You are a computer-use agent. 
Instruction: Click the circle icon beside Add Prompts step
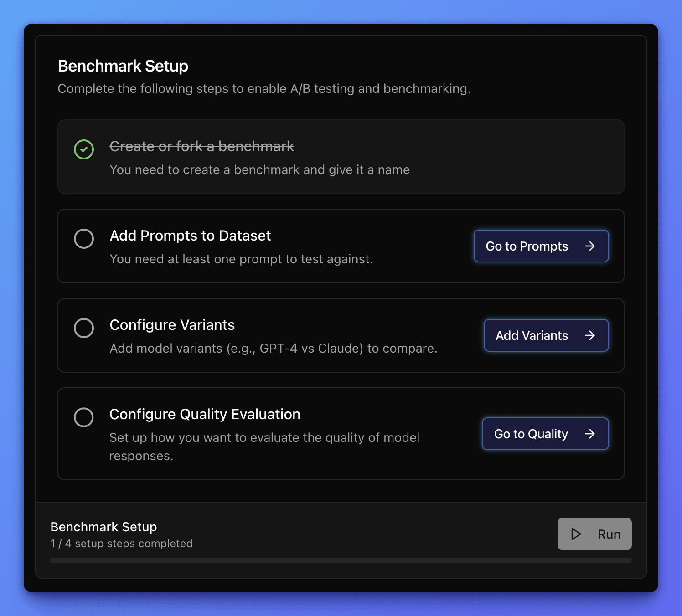(x=84, y=238)
